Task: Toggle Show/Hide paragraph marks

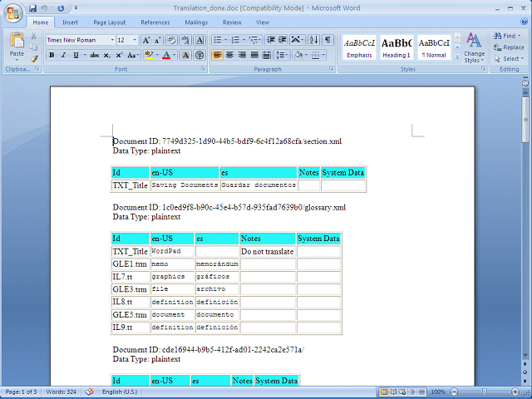Action: pos(328,41)
